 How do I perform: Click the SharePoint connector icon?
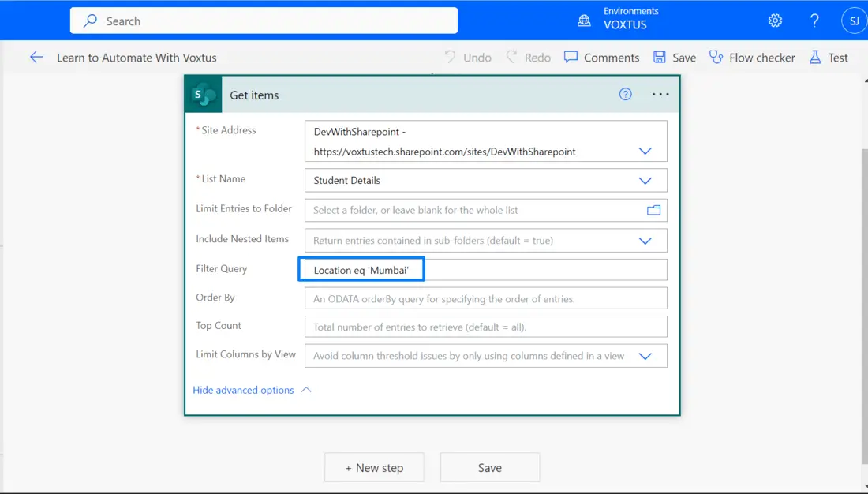click(x=204, y=95)
